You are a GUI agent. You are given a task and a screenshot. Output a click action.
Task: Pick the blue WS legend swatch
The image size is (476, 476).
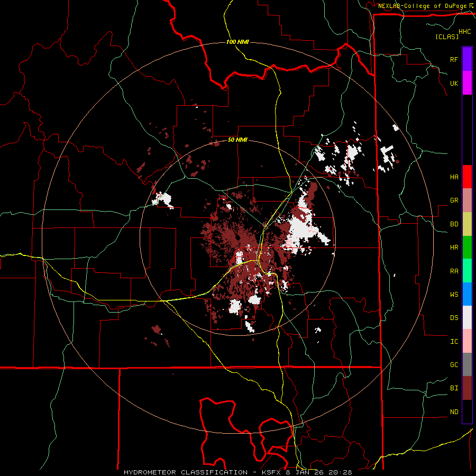[x=467, y=294]
